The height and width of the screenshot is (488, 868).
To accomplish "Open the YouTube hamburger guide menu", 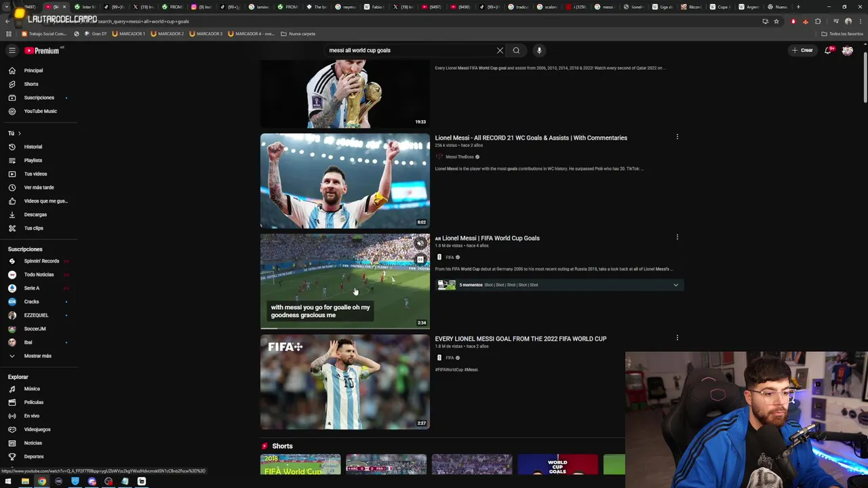I will click(12, 50).
